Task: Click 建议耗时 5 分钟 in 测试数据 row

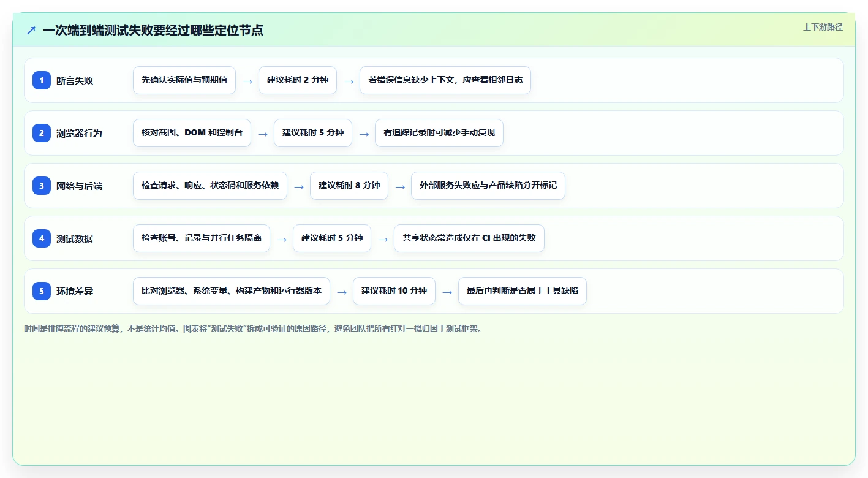Action: coord(332,238)
